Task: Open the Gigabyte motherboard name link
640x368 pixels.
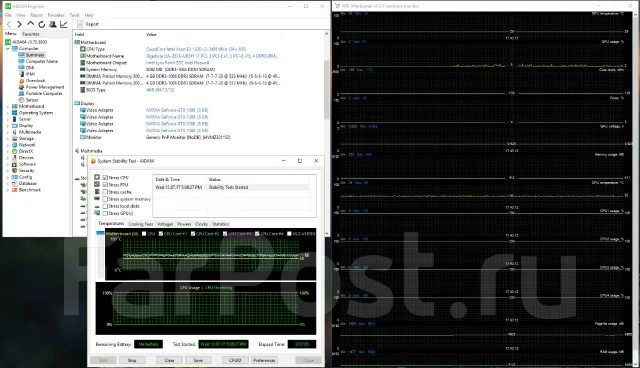Action: [x=212, y=56]
